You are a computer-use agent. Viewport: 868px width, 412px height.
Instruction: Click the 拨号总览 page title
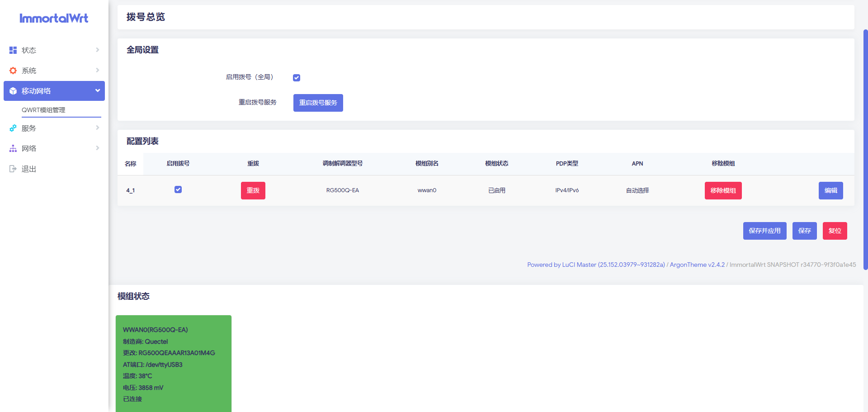tap(146, 17)
